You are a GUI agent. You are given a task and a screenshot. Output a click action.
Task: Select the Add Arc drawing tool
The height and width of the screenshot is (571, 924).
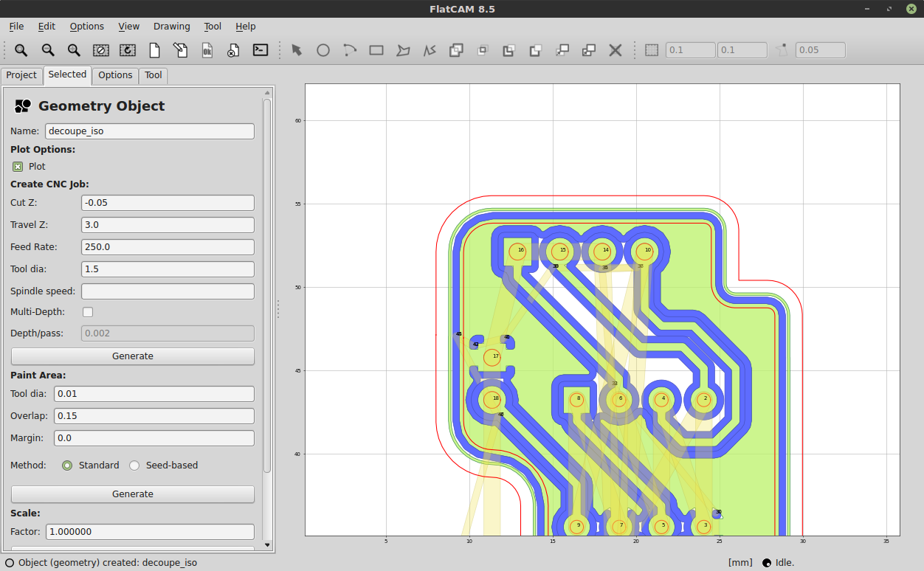point(350,50)
